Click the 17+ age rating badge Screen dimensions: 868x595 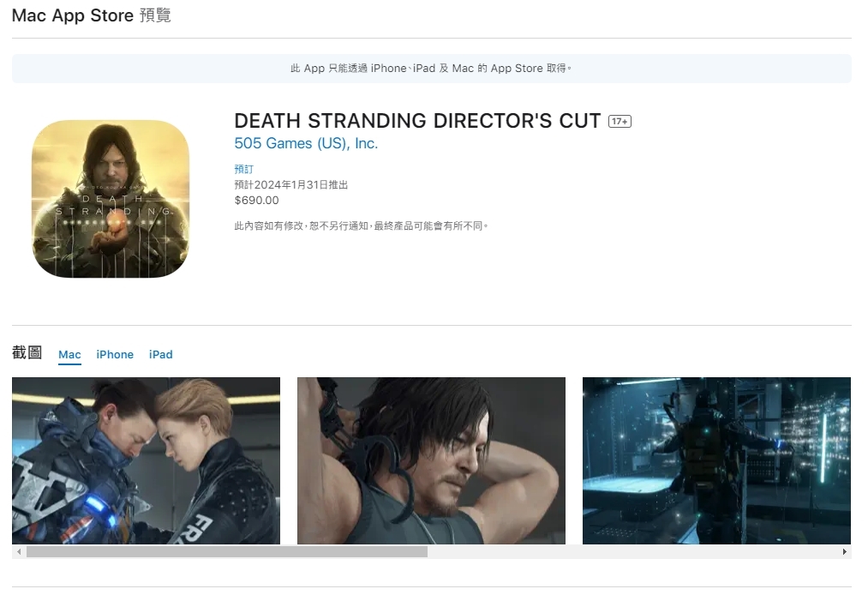620,122
